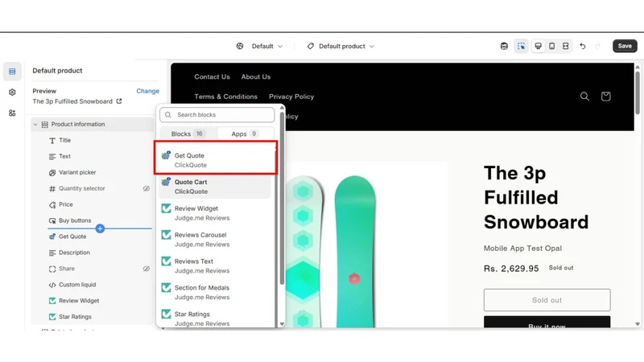This screenshot has width=644, height=362.
Task: Click the Change preview link
Action: pyautogui.click(x=147, y=91)
